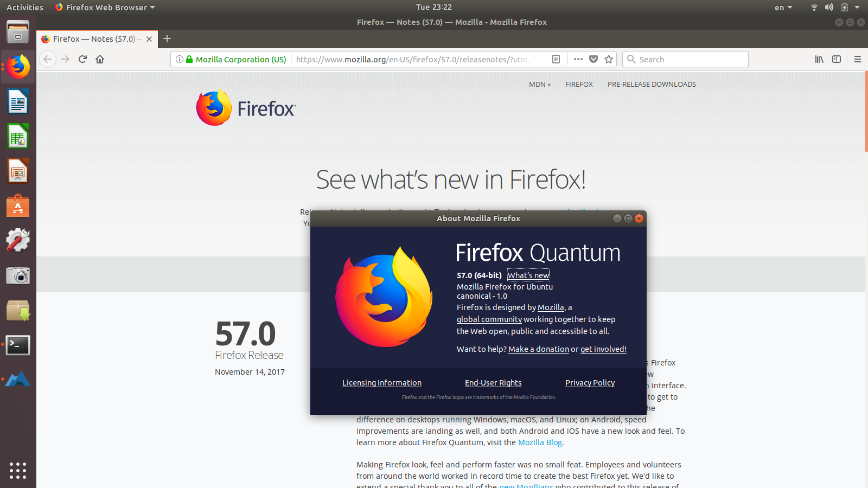This screenshot has width=868, height=488.
Task: Show the Applications grid
Action: [18, 471]
